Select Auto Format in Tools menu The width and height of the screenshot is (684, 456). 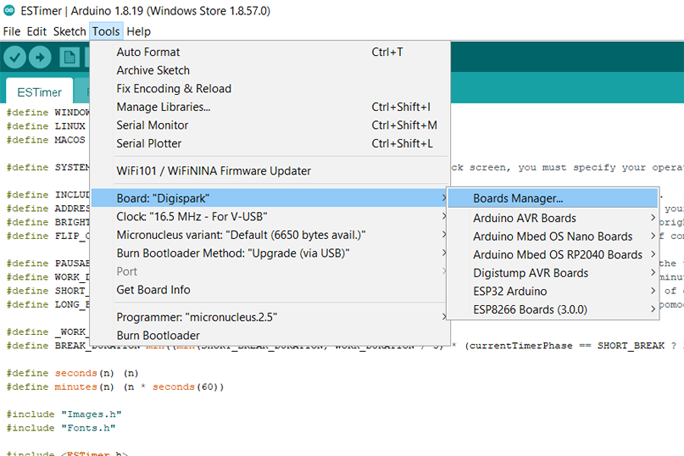pyautogui.click(x=148, y=52)
